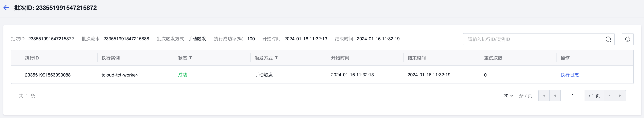Click the 开始时间 column header
This screenshot has width=644, height=118.
[340, 58]
